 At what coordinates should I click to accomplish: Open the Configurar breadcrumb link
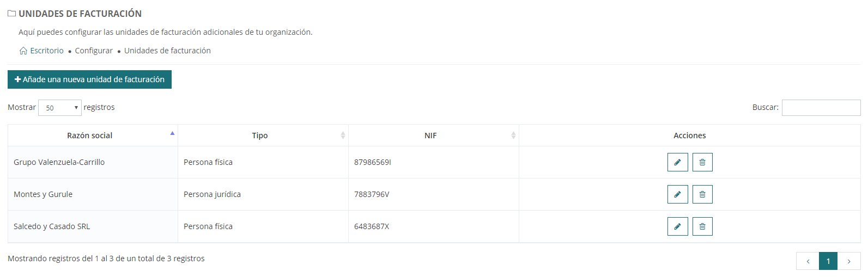point(94,51)
